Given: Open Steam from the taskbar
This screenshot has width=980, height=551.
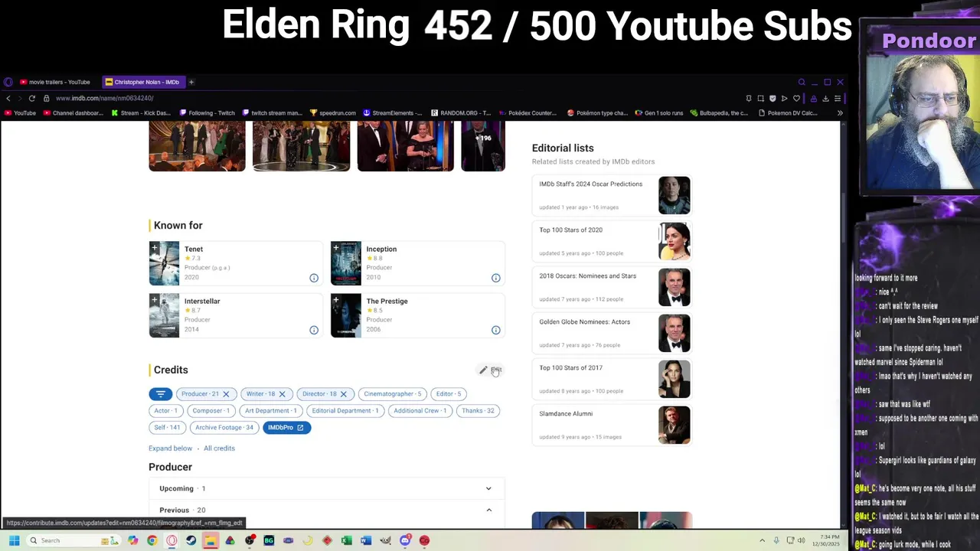Looking at the screenshot, I should (191, 540).
